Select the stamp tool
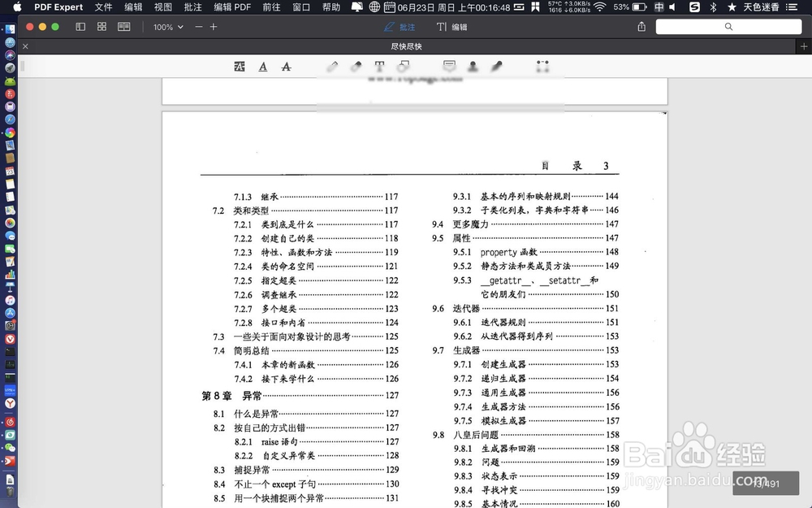The image size is (812, 508). coord(473,66)
